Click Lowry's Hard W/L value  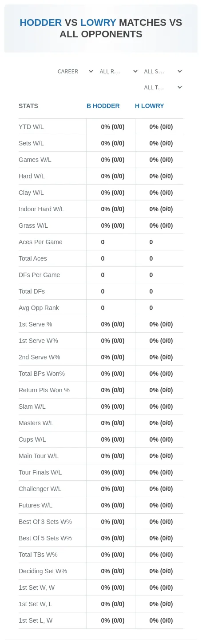[x=161, y=176]
